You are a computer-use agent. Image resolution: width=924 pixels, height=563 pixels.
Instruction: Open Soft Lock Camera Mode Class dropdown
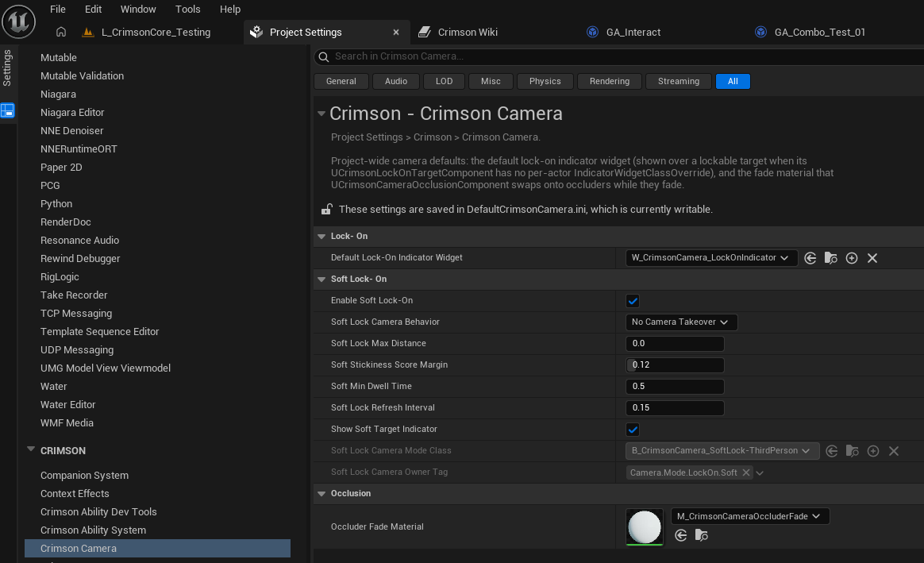pos(722,450)
